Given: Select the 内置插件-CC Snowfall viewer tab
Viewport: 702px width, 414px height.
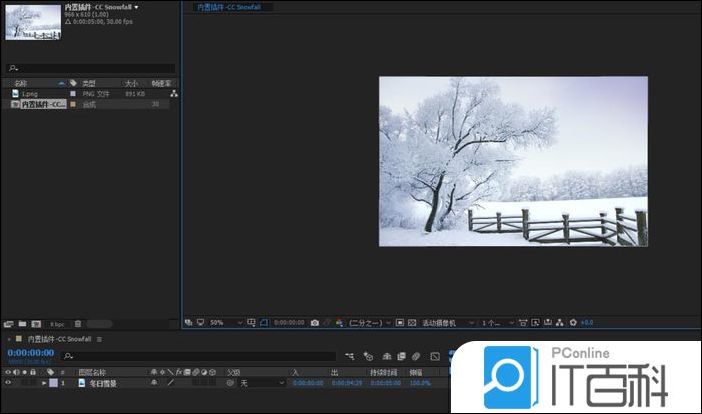Looking at the screenshot, I should click(229, 7).
